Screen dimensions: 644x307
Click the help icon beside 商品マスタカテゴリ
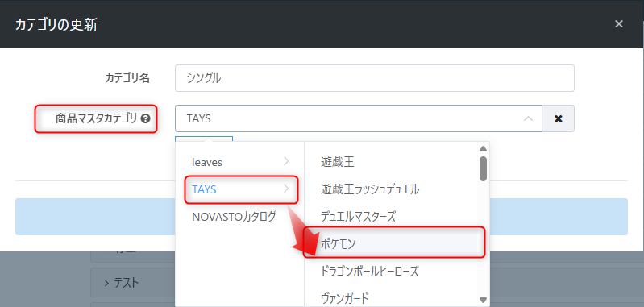tap(145, 119)
